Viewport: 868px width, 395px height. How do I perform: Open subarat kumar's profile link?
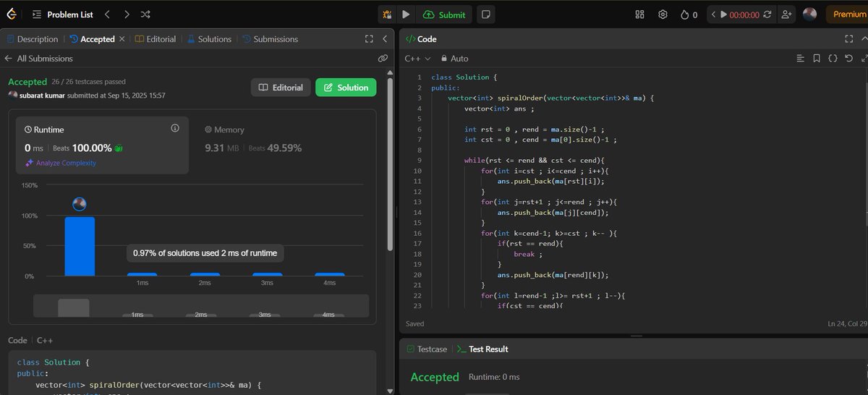pos(41,95)
